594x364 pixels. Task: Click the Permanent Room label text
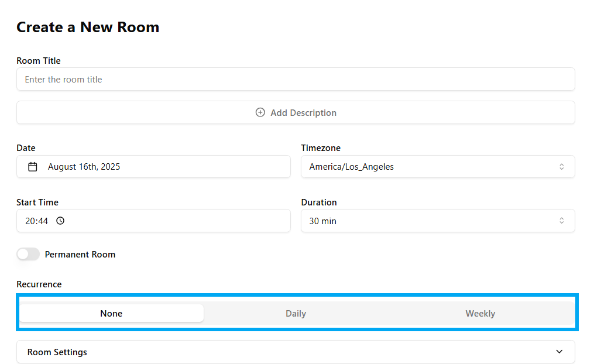tap(80, 255)
